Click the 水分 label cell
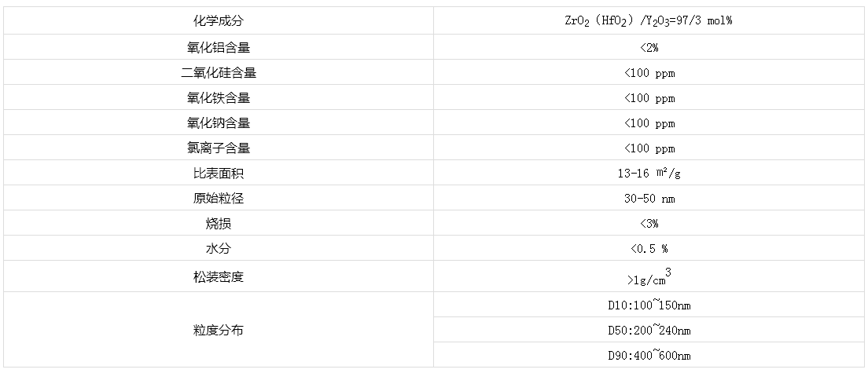 click(219, 249)
